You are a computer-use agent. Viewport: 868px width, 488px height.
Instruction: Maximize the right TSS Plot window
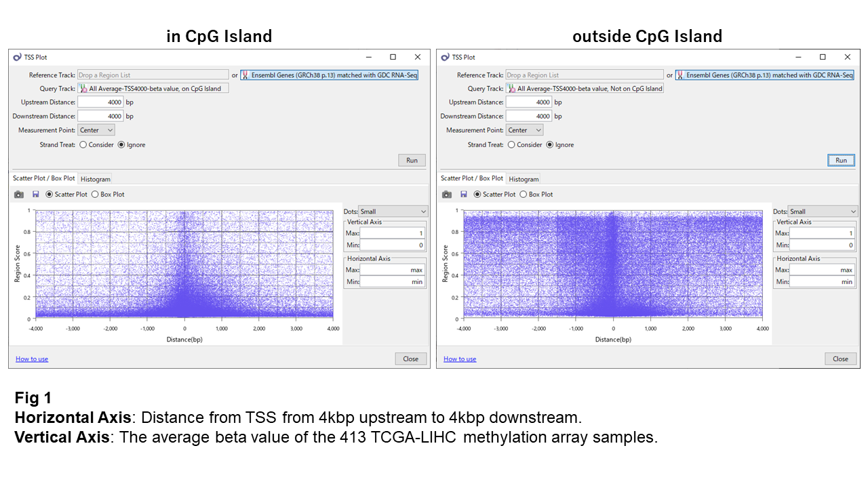point(823,58)
